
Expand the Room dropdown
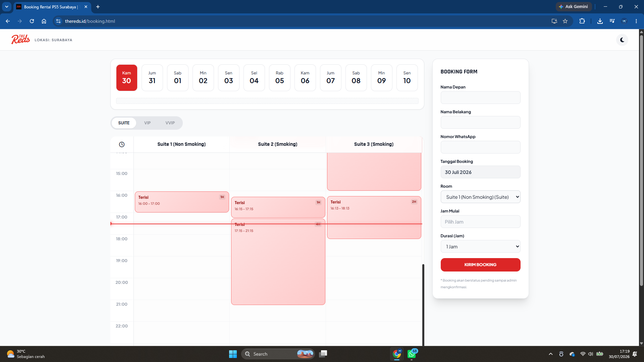click(x=480, y=197)
